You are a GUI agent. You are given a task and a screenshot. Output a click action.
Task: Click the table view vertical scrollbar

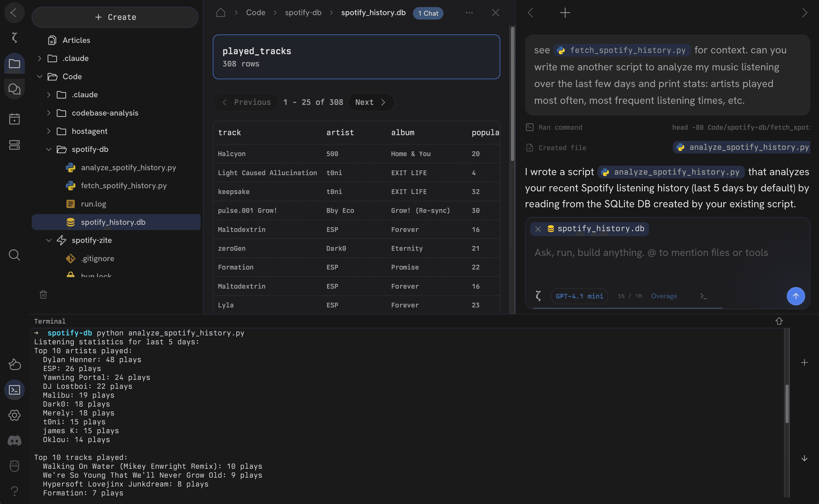[x=512, y=94]
